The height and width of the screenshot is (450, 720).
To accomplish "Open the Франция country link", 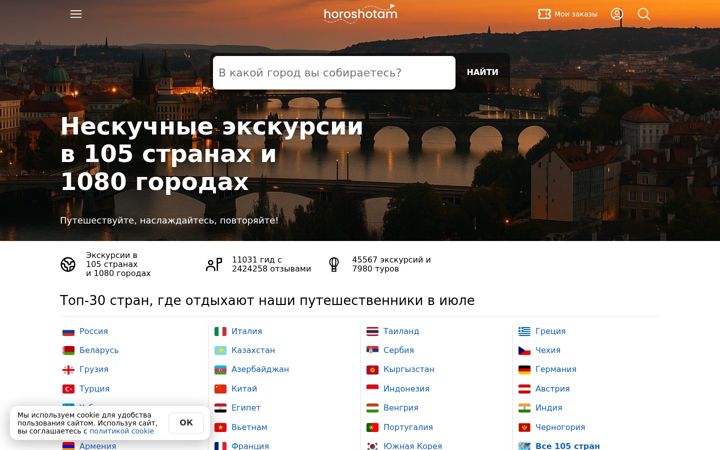I will click(x=250, y=446).
